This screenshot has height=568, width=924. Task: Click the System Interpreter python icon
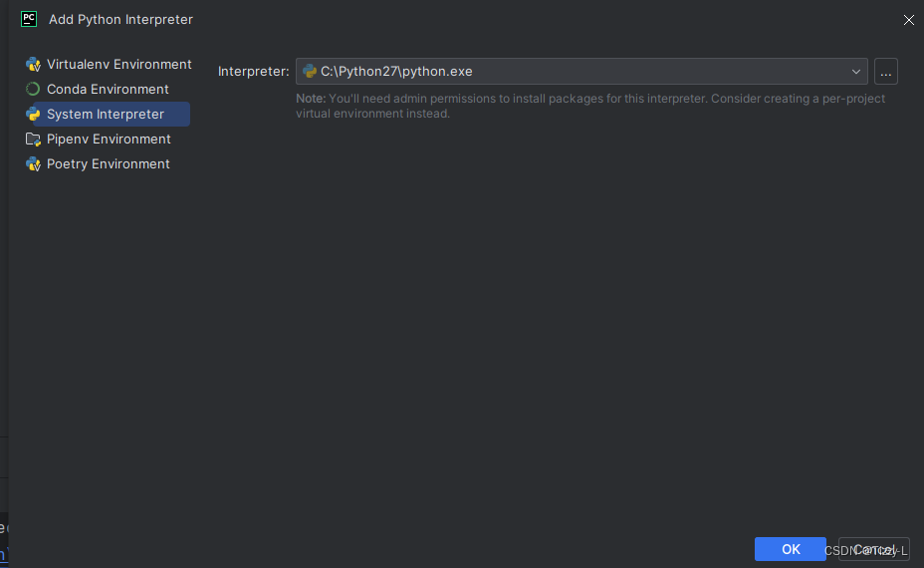(x=33, y=114)
